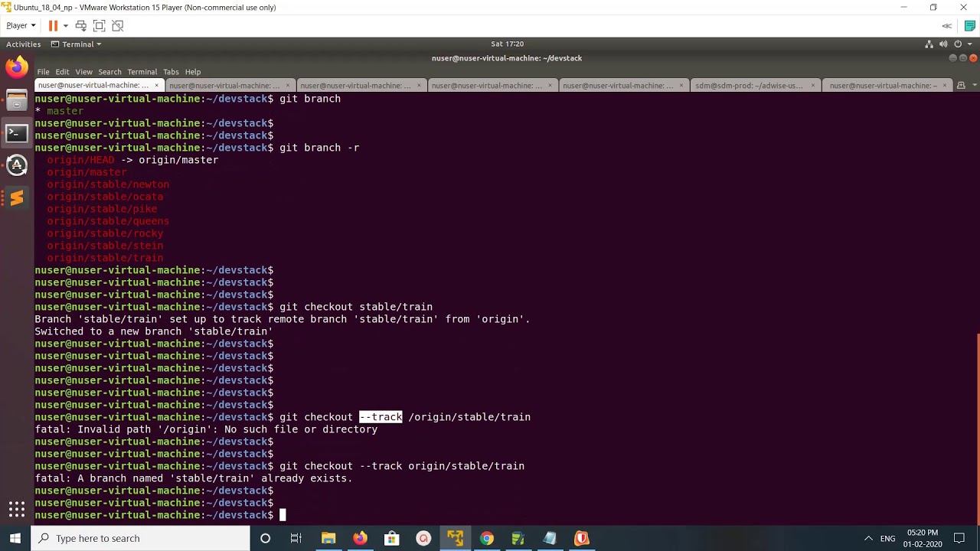Click the '* master' branch line
980x551 pixels.
pyautogui.click(x=59, y=111)
